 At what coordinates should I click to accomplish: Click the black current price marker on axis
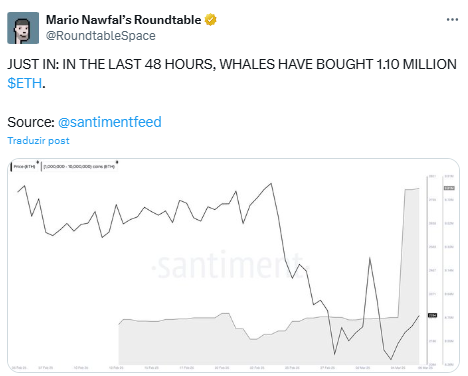(432, 315)
